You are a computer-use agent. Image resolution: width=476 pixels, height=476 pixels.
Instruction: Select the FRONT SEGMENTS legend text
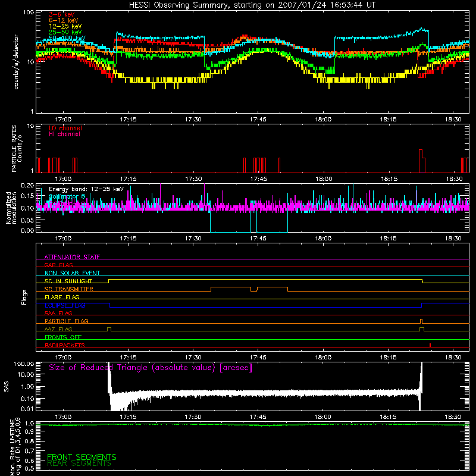click(82, 457)
